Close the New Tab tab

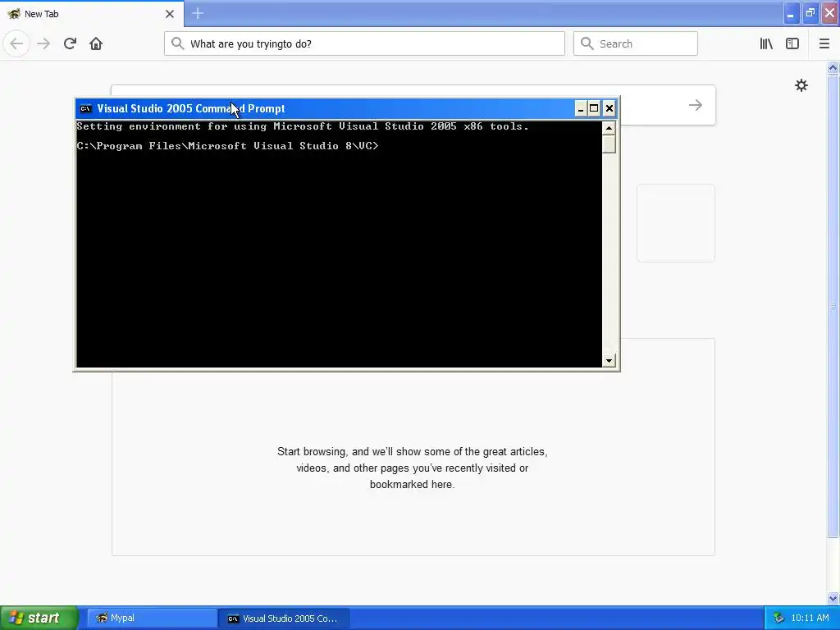pos(169,14)
